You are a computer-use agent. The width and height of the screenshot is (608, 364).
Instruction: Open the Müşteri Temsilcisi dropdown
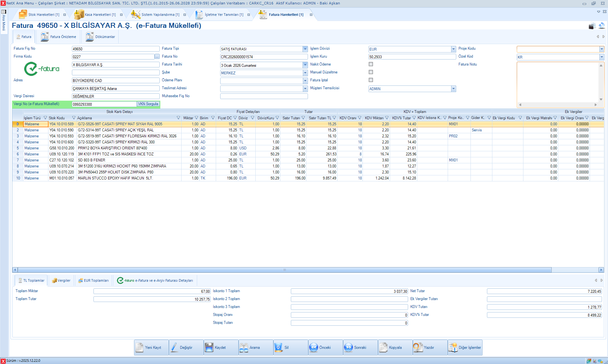tap(453, 89)
